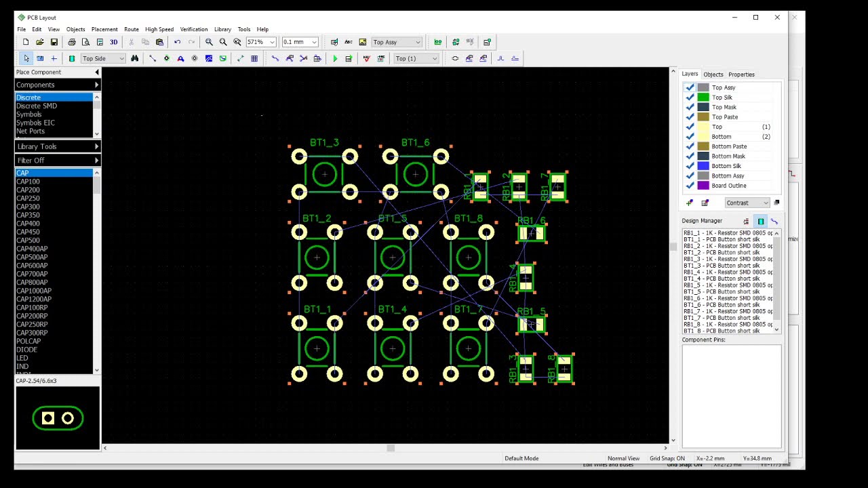Click the Check Design Rules icon
The image size is (868, 488).
367,58
